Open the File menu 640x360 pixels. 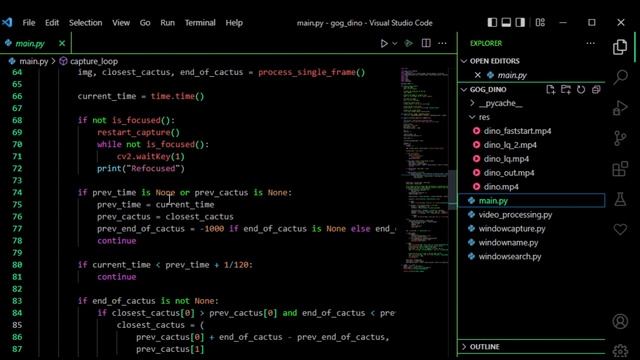(29, 23)
